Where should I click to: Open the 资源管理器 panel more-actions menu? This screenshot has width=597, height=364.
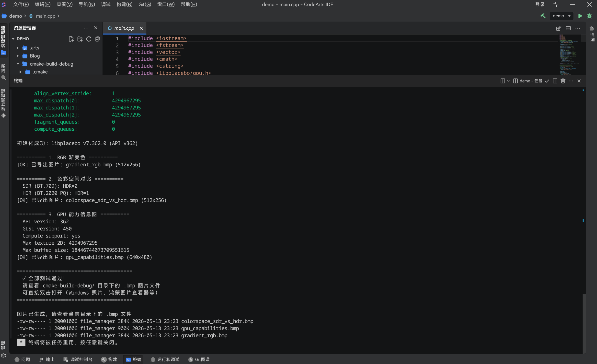pos(86,28)
